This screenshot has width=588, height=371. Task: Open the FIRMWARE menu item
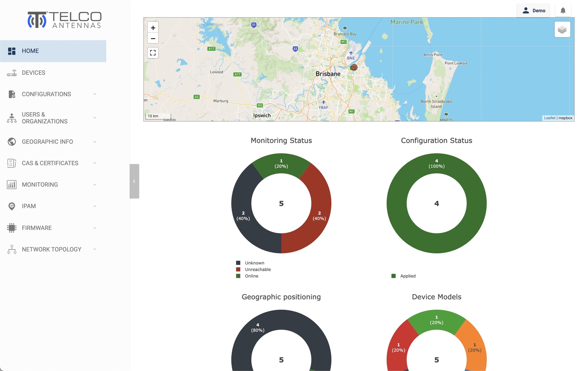(53, 228)
